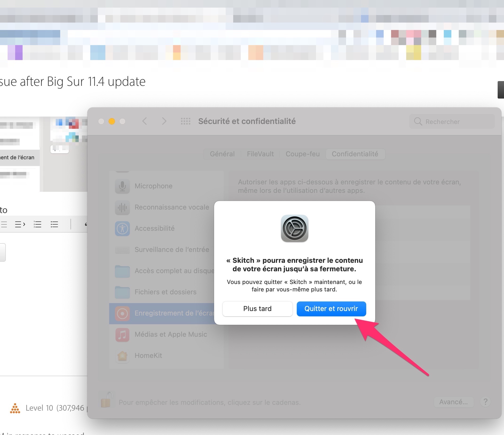Click the Skitch dialog bold headline text
The width and height of the screenshot is (504, 435).
pos(294,265)
